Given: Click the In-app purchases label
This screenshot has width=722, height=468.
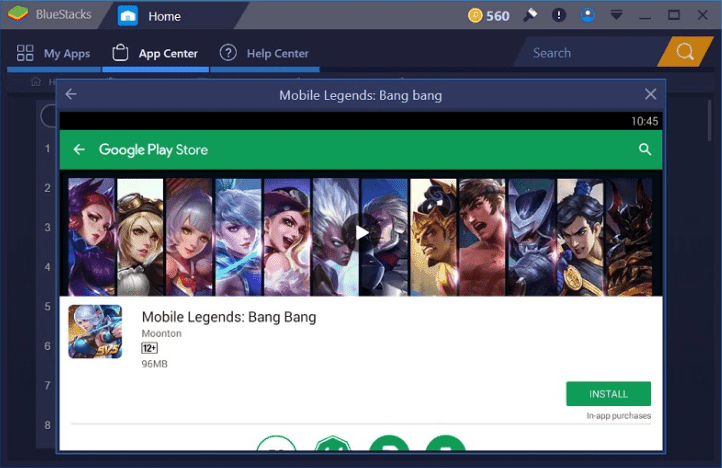Looking at the screenshot, I should [618, 415].
